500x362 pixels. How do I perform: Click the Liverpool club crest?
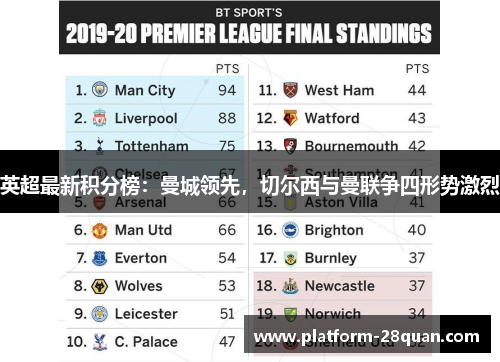click(x=100, y=118)
